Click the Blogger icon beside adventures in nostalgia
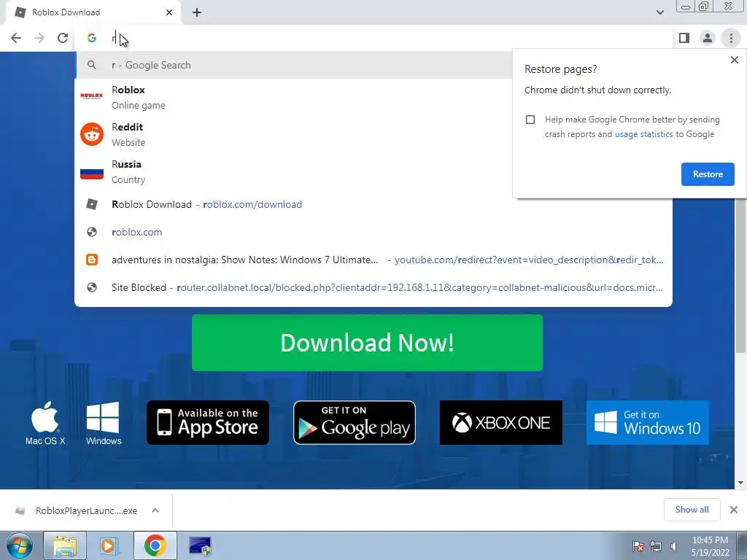 click(91, 260)
